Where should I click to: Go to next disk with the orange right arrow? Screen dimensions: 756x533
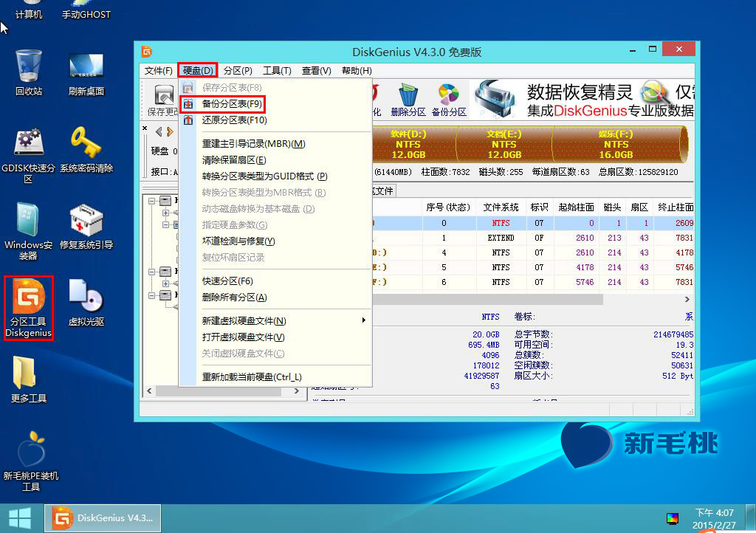(x=170, y=131)
